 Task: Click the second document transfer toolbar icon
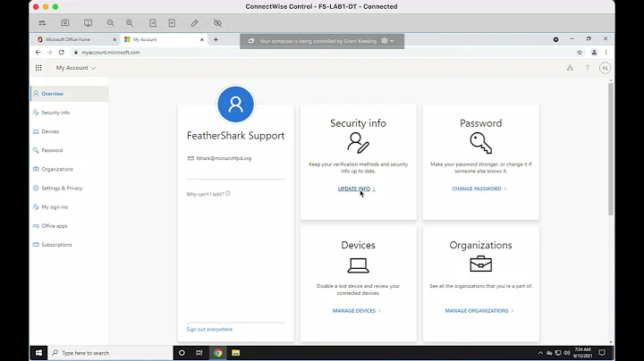(x=172, y=23)
